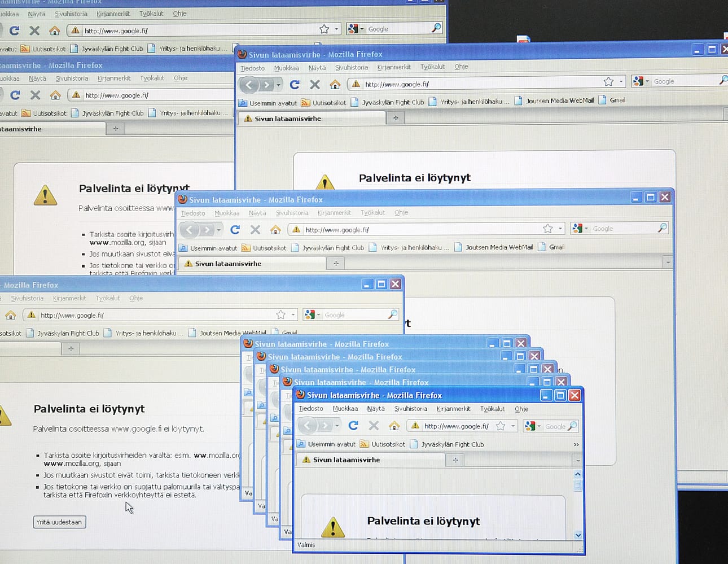
Task: Reload the page in the top-right Firefox window
Action: (295, 85)
